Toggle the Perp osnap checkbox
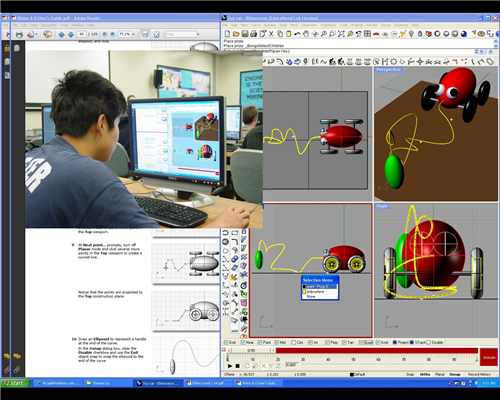The width and height of the screenshot is (500, 400). [x=327, y=342]
